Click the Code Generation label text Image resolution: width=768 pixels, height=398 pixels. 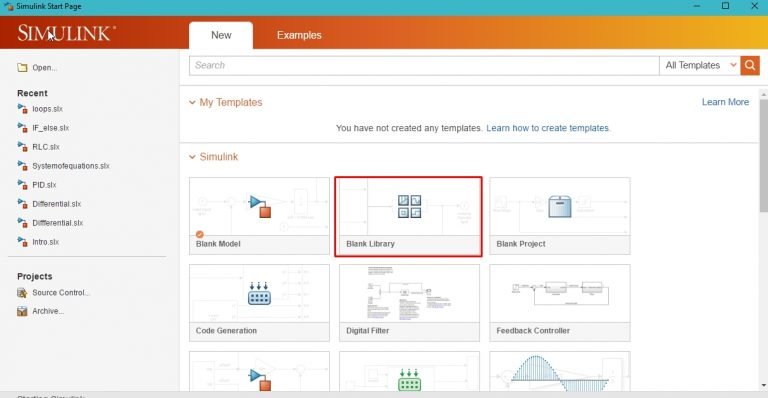click(x=226, y=331)
